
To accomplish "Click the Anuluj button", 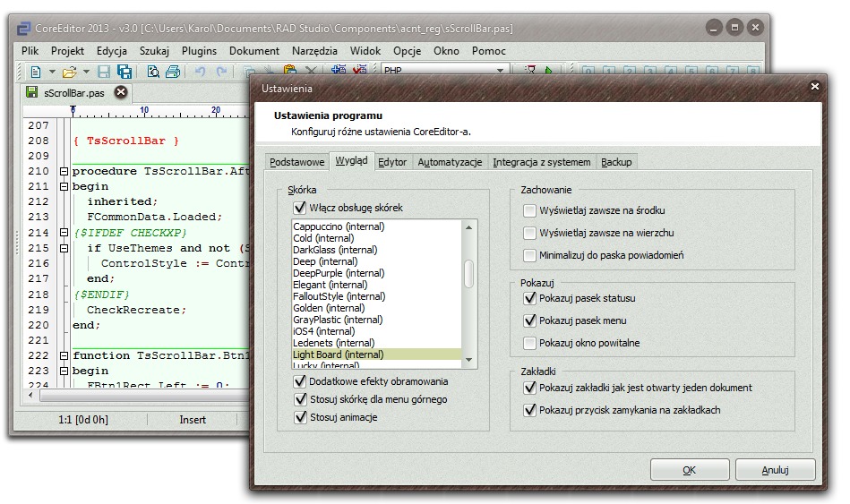I will point(775,470).
